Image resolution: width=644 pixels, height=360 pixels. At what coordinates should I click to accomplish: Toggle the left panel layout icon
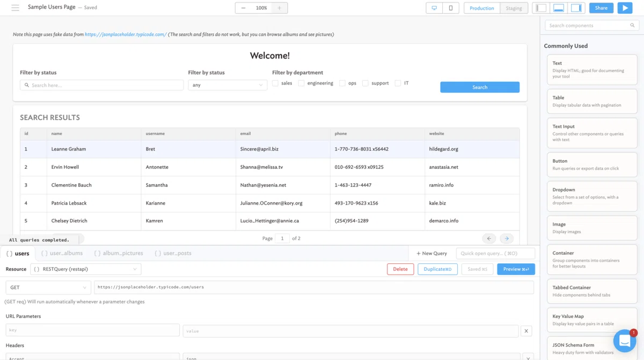click(541, 8)
